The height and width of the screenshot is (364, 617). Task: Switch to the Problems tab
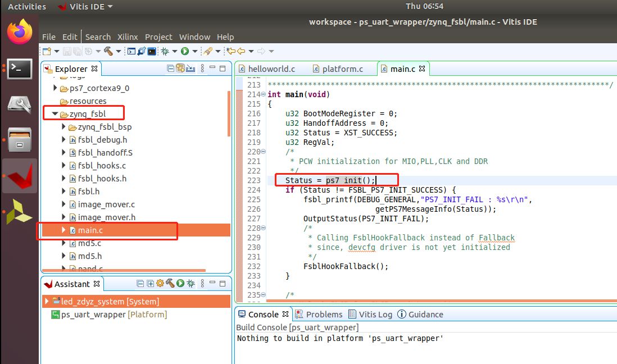[x=326, y=315]
